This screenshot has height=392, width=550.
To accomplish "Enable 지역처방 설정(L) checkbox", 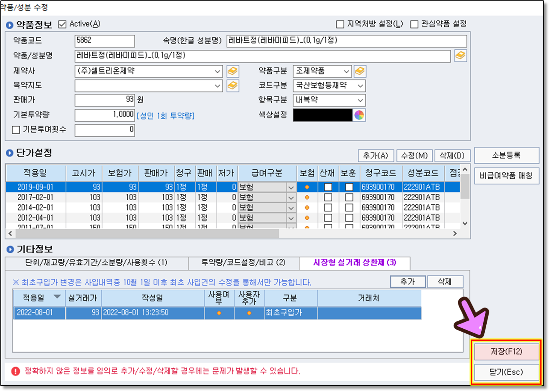I will (x=340, y=24).
